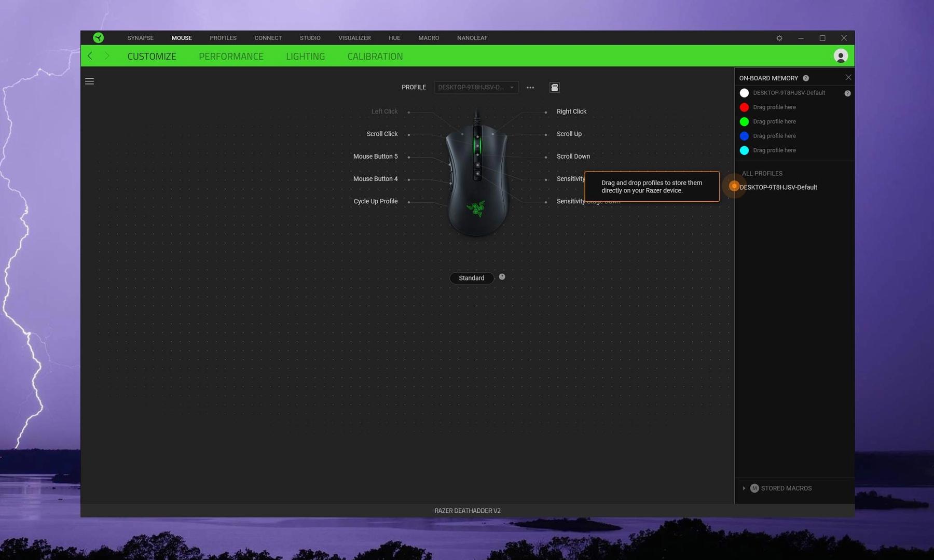This screenshot has height=560, width=934.
Task: Select the cyan memory slot swatch
Action: click(744, 150)
